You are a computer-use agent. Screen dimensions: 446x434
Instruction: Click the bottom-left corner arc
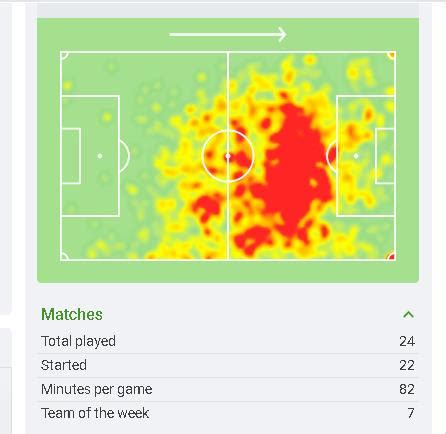tap(65, 256)
